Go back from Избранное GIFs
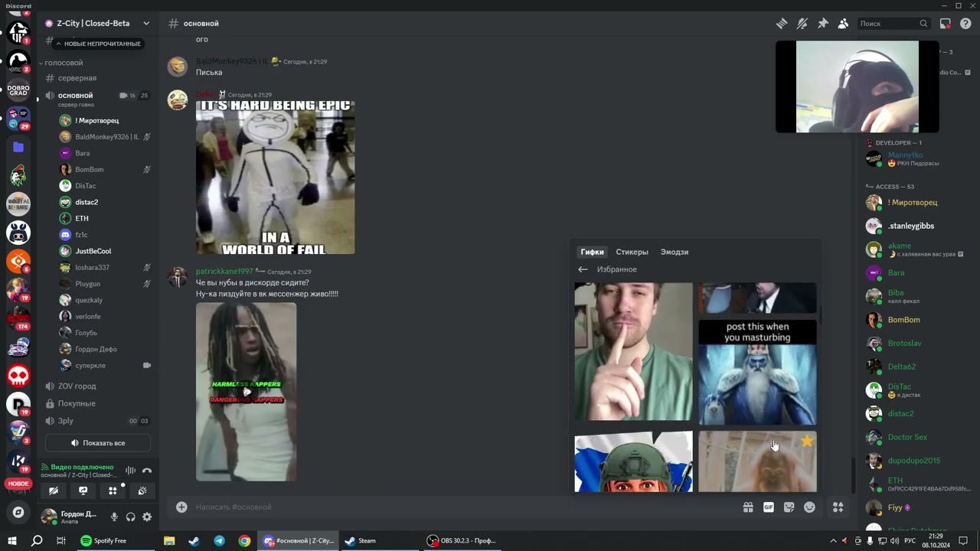The height and width of the screenshot is (551, 980). 583,269
